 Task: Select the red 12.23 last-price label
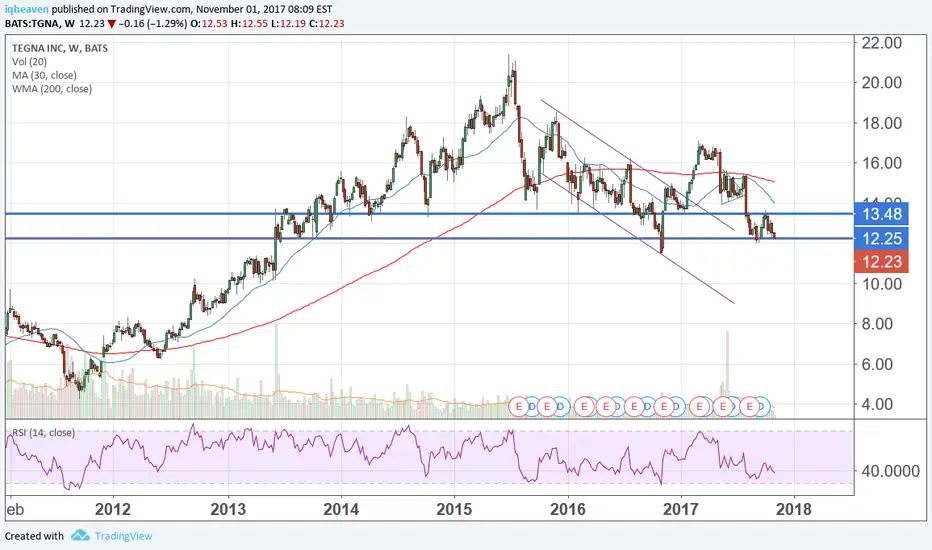pos(881,262)
